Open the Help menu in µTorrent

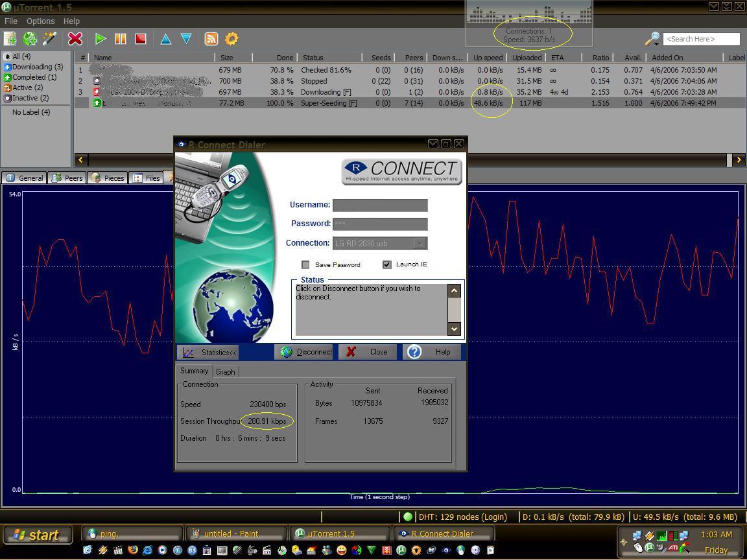[71, 21]
